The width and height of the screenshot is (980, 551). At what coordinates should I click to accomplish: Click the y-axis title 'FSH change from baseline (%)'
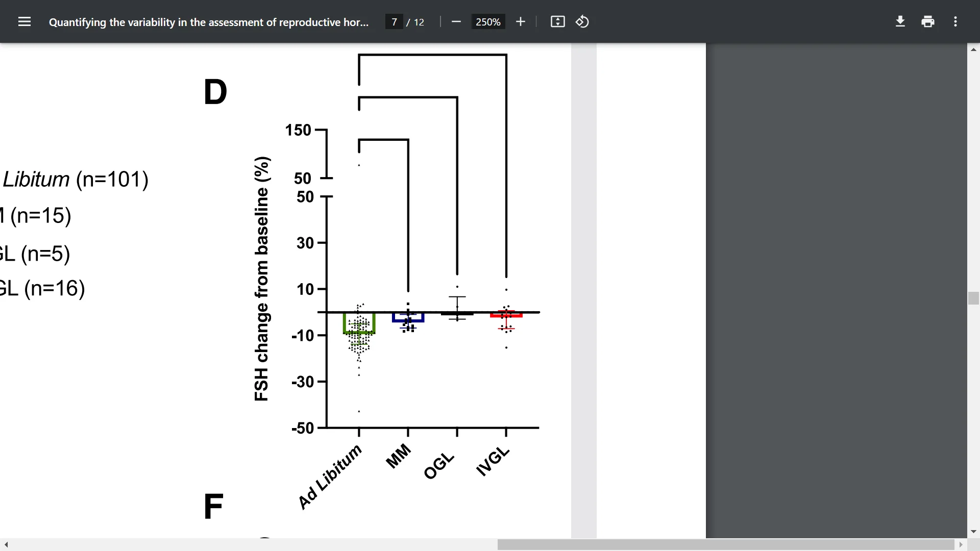tap(261, 279)
